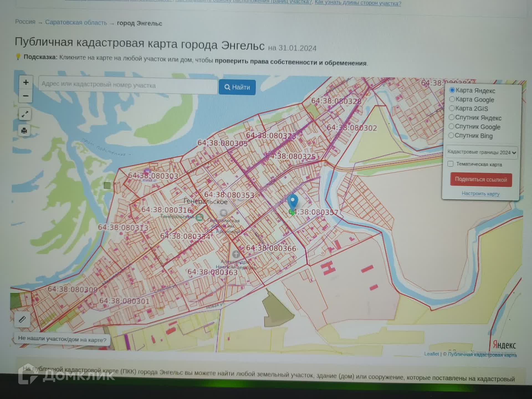Click address or cadastral number search field
The width and height of the screenshot is (532, 399).
(x=127, y=85)
